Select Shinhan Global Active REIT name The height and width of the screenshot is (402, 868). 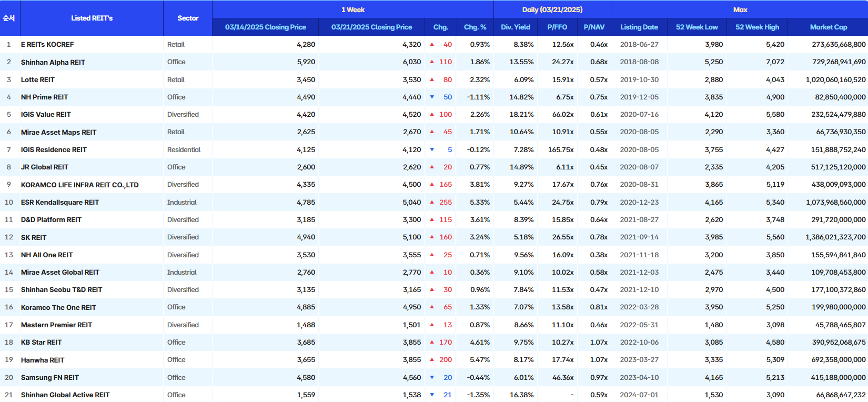coord(65,395)
